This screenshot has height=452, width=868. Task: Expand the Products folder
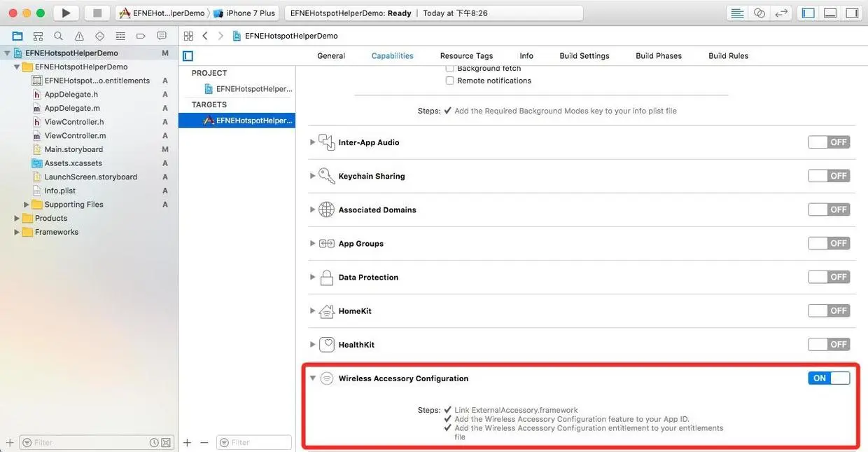pos(17,219)
